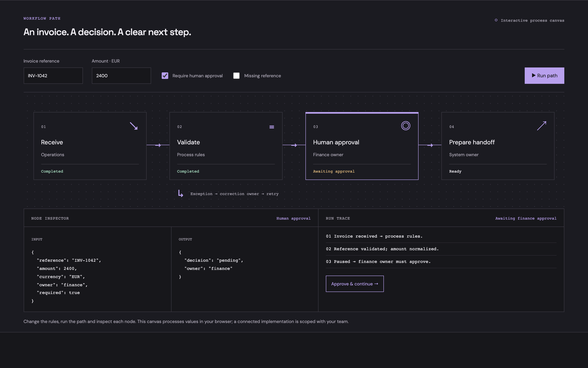Click the "reference": "INV-1042" input line
Image resolution: width=588 pixels, height=368 pixels.
click(69, 260)
